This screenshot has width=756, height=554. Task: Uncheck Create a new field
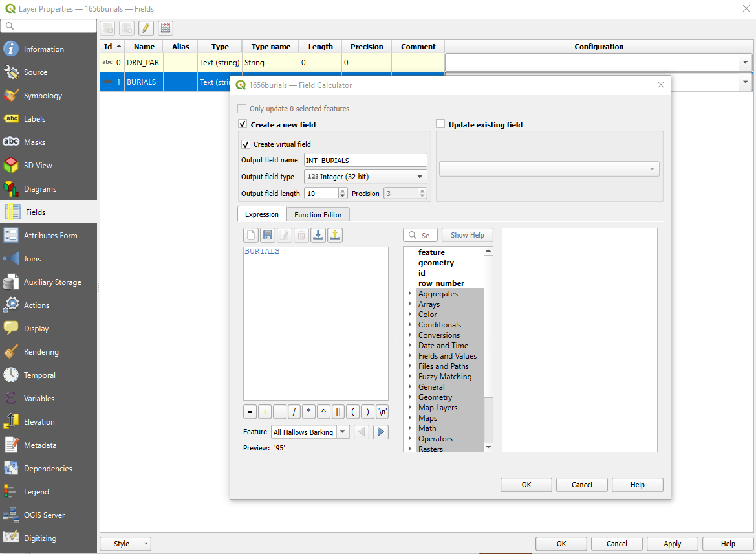(x=243, y=124)
